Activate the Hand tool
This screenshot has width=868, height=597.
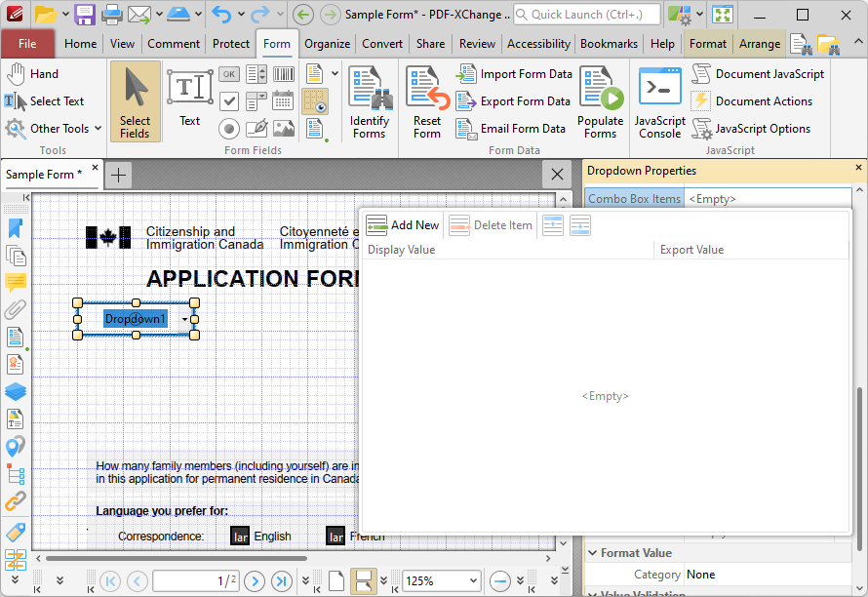tap(32, 74)
